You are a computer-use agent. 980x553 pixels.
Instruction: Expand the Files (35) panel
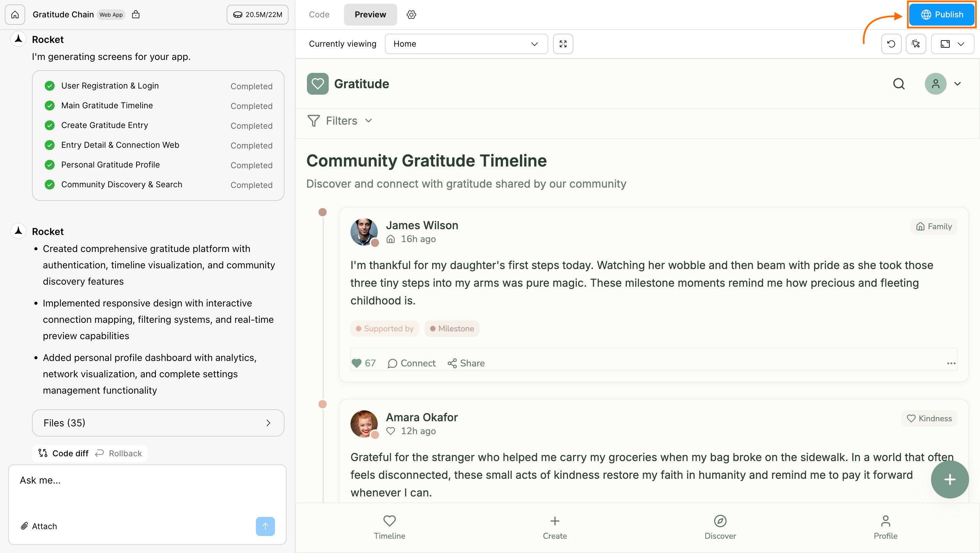tap(158, 423)
